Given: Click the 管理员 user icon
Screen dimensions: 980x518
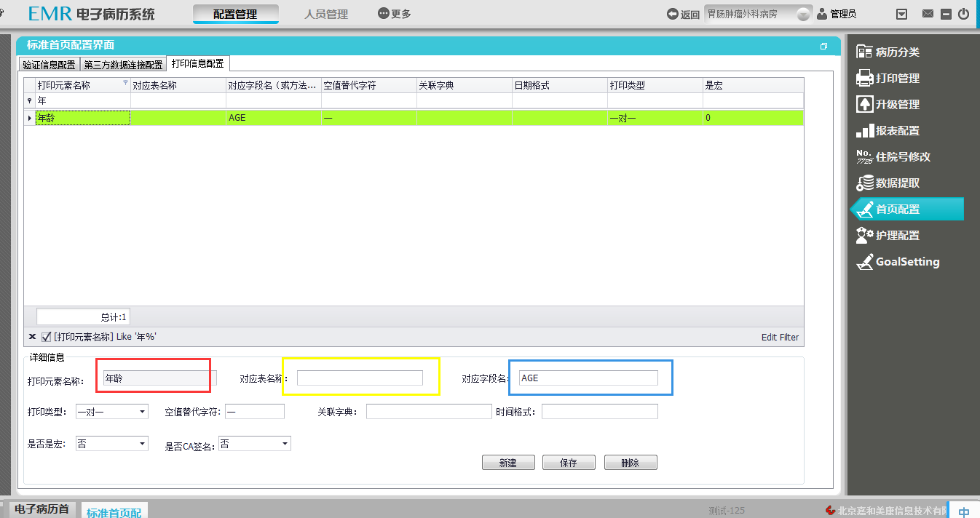Looking at the screenshot, I should tap(822, 14).
